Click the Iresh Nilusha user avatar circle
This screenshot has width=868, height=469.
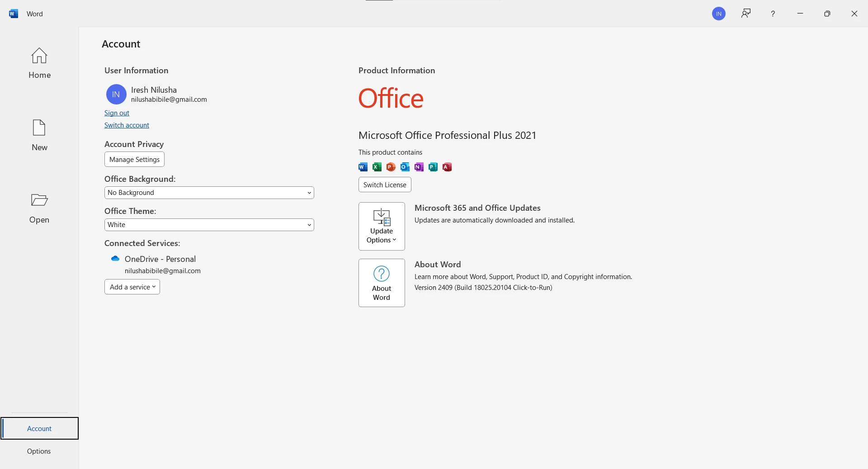click(x=116, y=94)
